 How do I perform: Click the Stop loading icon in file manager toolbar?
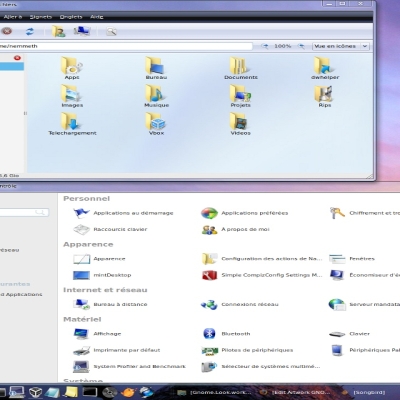(x=7, y=31)
